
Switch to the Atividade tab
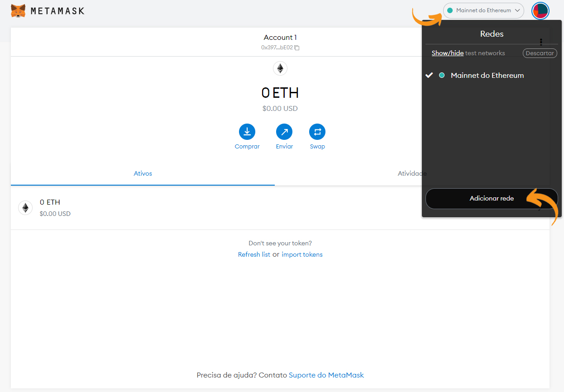click(x=412, y=173)
